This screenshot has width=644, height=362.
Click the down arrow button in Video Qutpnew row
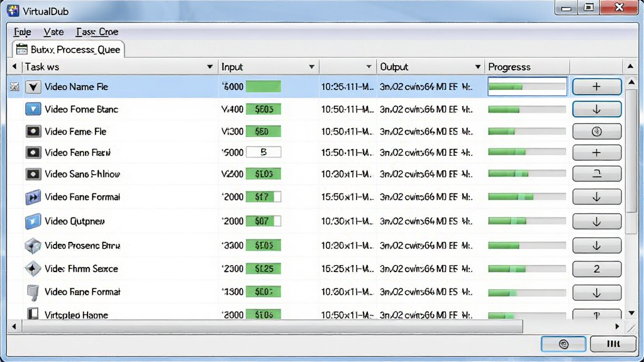click(597, 221)
